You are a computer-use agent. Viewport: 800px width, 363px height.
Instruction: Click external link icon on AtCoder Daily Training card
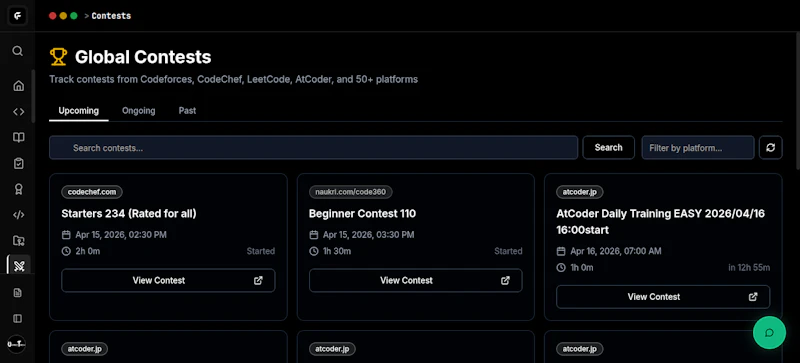(753, 297)
